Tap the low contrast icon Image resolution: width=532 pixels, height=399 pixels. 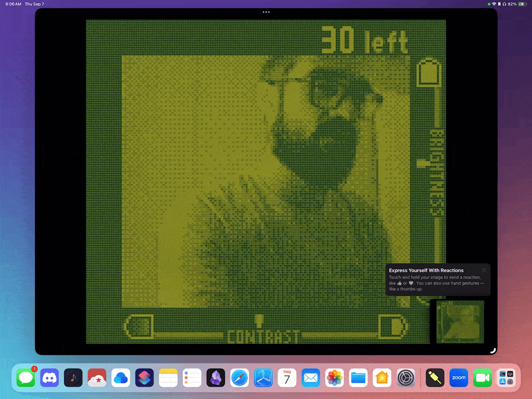pos(140,326)
